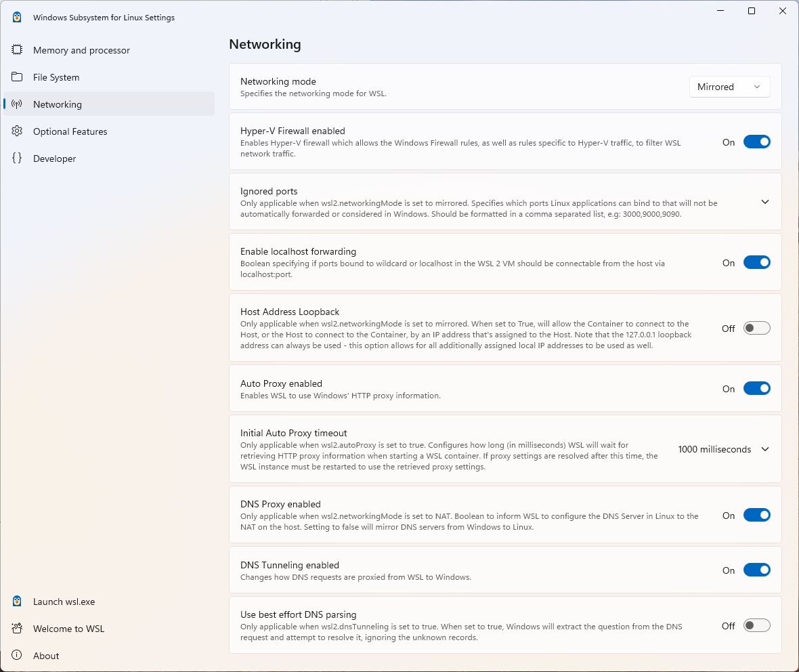
Task: Click the Enable localhost forwarding label
Action: point(298,251)
